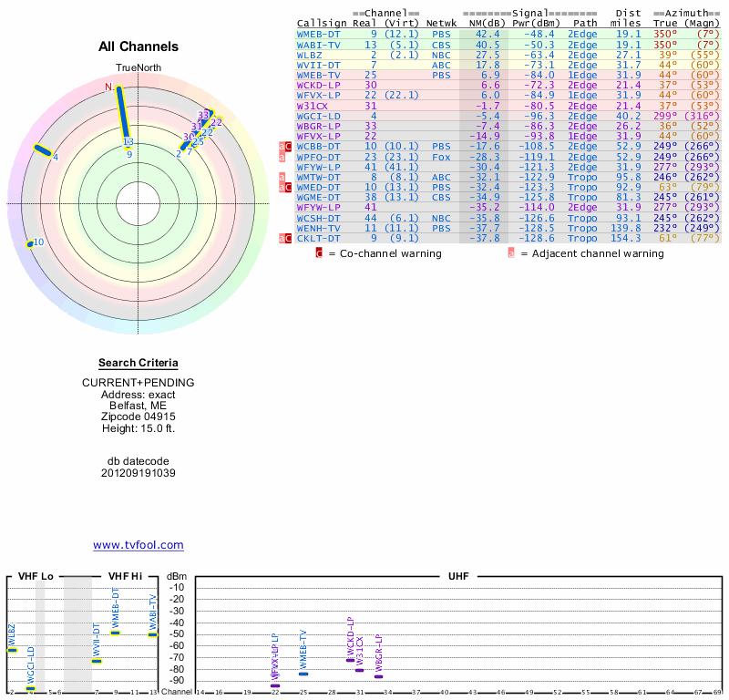Select the WABI-TV bar in VHF Hi chart
The image size is (729, 700).
coord(153,634)
